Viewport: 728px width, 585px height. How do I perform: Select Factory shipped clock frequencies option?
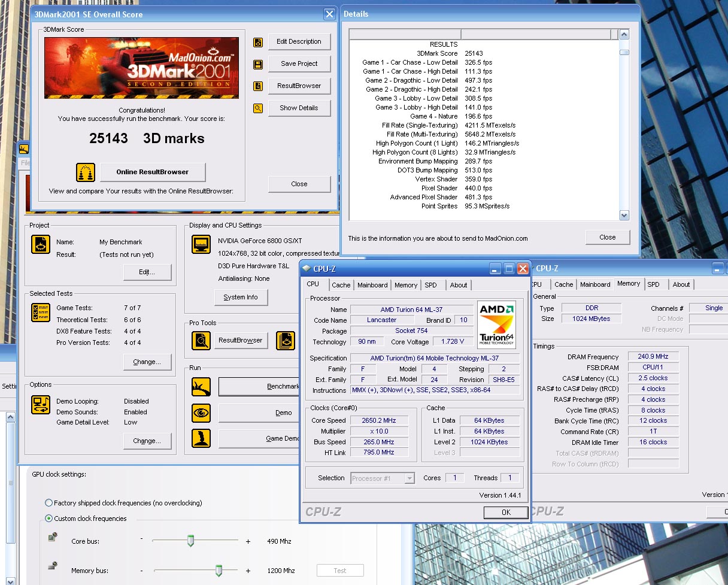click(x=49, y=503)
